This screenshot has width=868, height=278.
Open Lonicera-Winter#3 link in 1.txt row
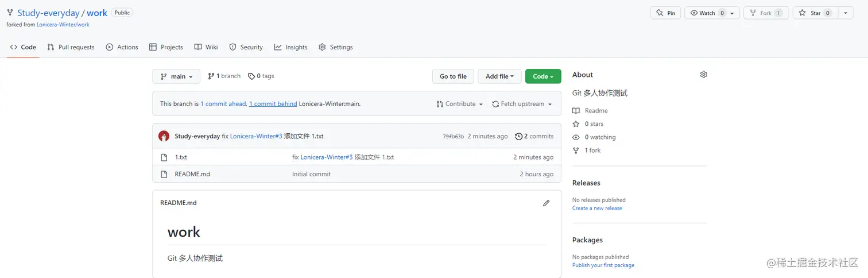pos(327,157)
